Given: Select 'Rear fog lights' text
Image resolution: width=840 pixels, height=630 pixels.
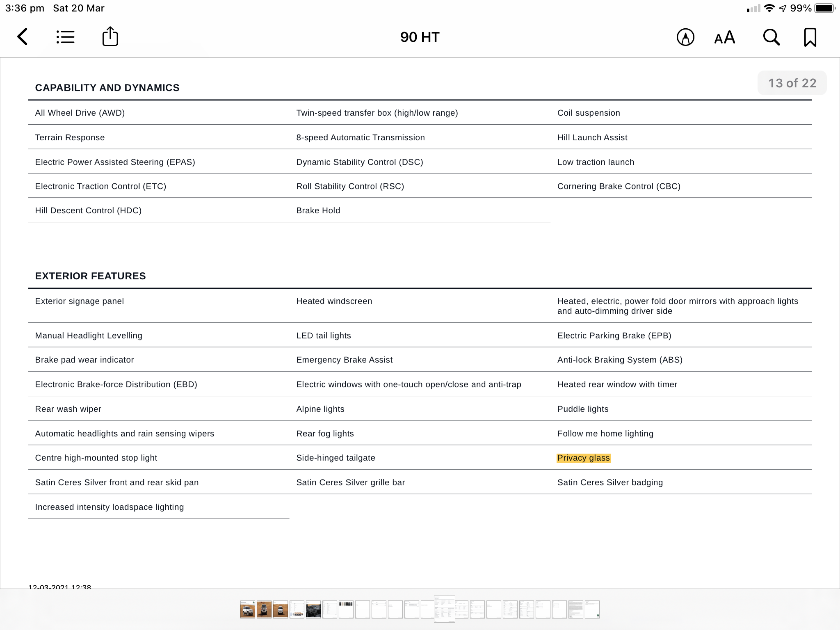Looking at the screenshot, I should (x=325, y=434).
